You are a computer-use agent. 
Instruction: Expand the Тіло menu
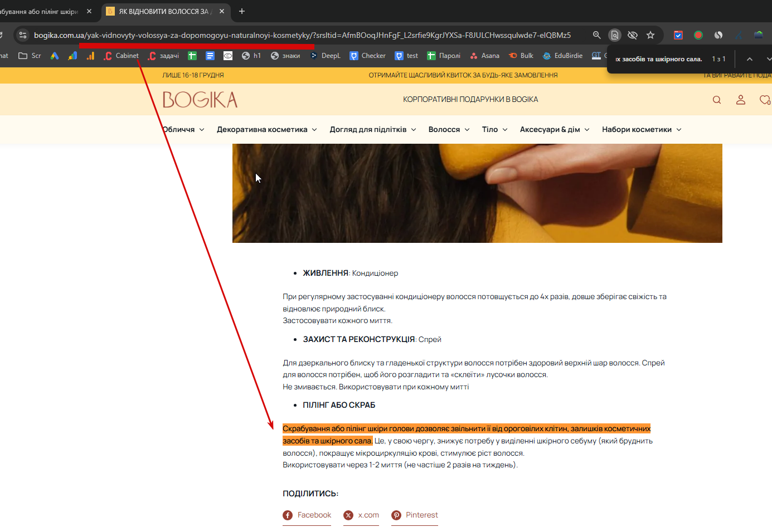click(495, 129)
